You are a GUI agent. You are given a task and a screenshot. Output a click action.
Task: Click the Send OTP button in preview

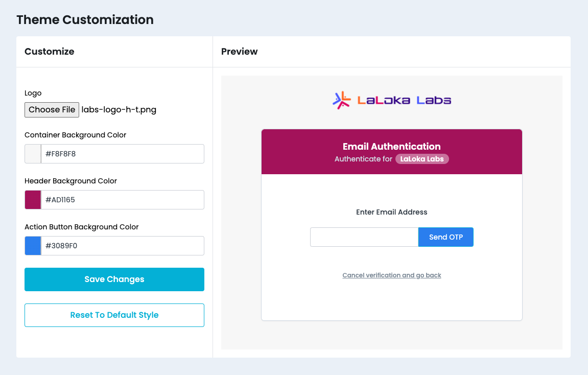pos(445,237)
